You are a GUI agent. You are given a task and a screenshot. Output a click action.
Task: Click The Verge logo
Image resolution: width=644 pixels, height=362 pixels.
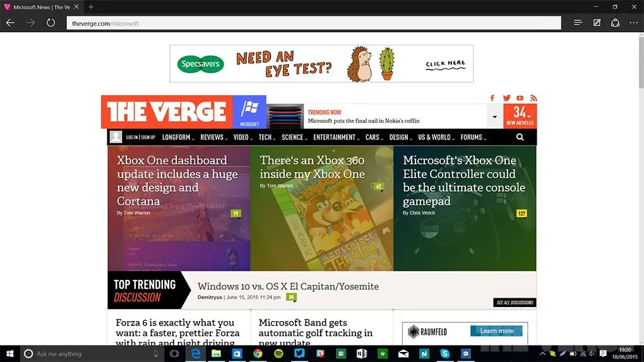click(x=167, y=112)
